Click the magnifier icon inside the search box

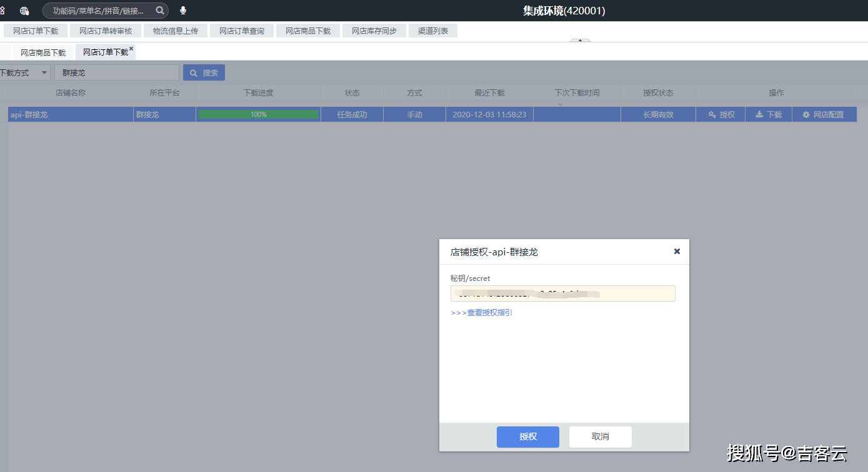(160, 11)
